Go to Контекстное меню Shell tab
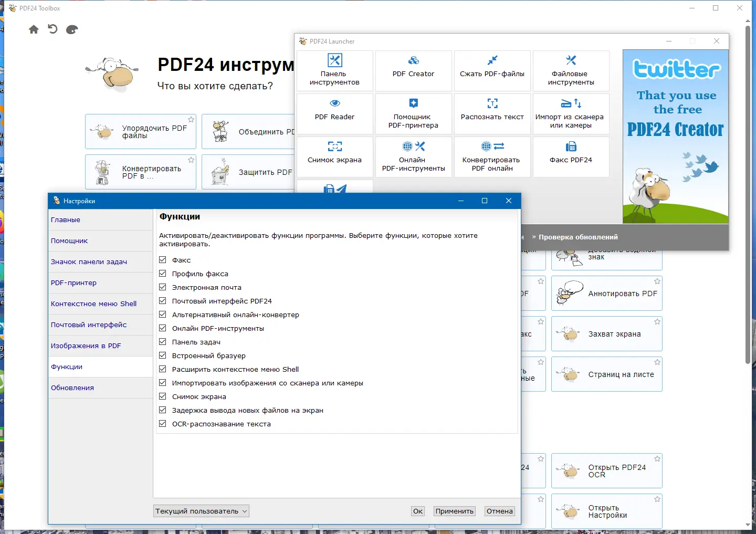The width and height of the screenshot is (756, 534). (x=100, y=304)
